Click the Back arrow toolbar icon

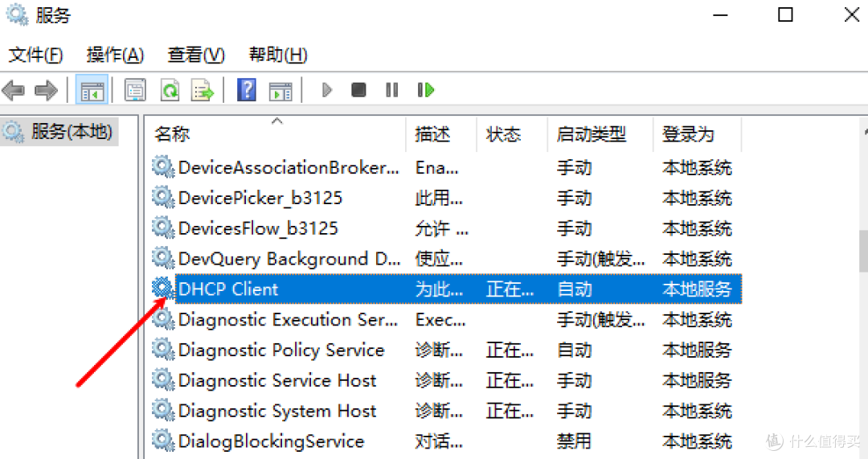click(14, 90)
